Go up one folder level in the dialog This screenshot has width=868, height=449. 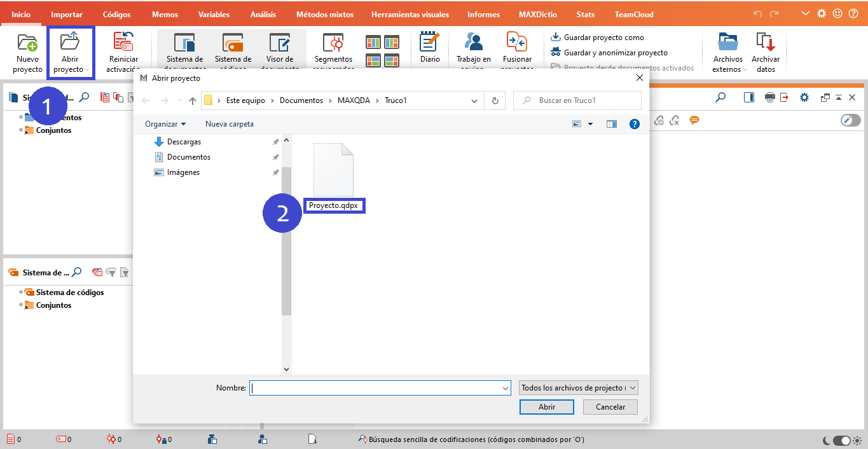pyautogui.click(x=193, y=100)
